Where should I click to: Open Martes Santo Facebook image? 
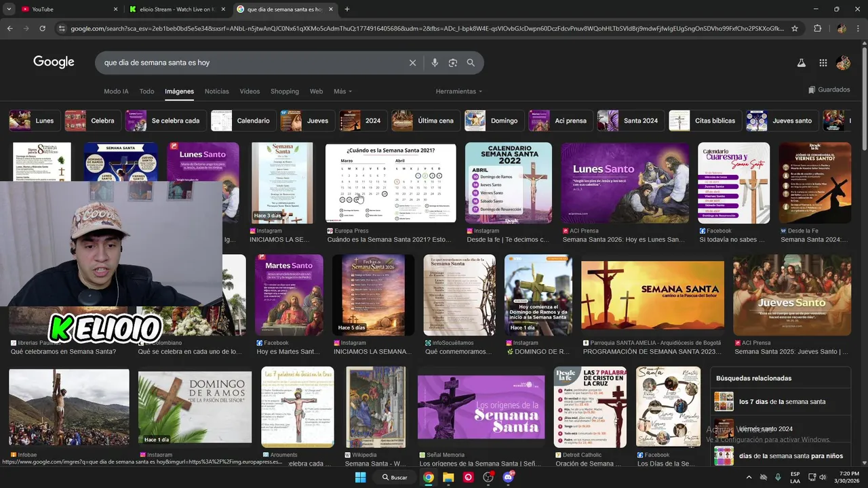pos(289,295)
